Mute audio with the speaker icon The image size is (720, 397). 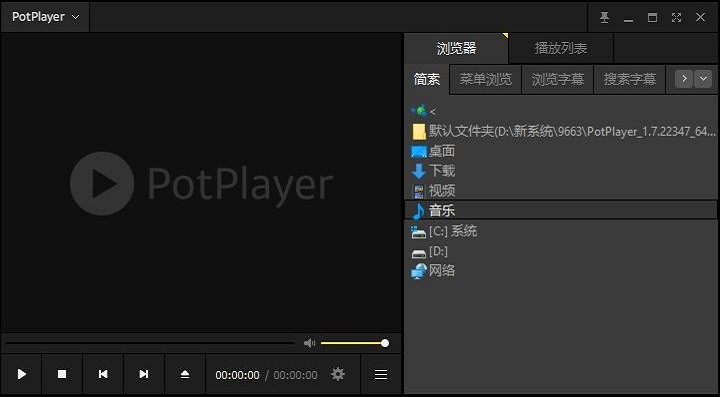[309, 343]
